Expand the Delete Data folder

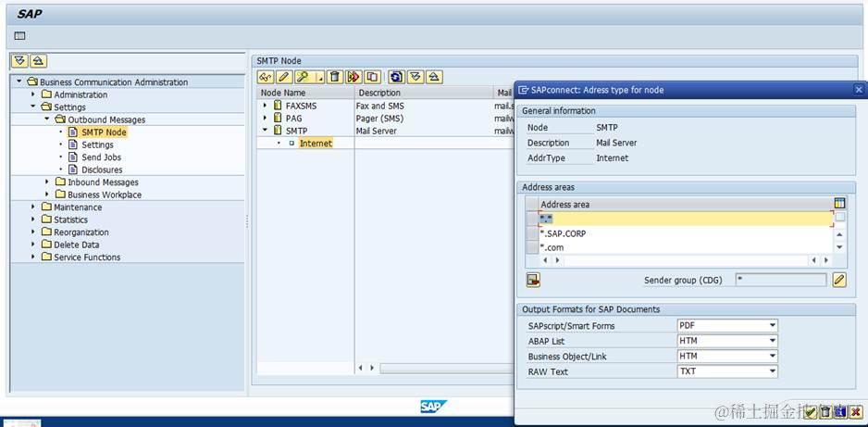coord(33,245)
